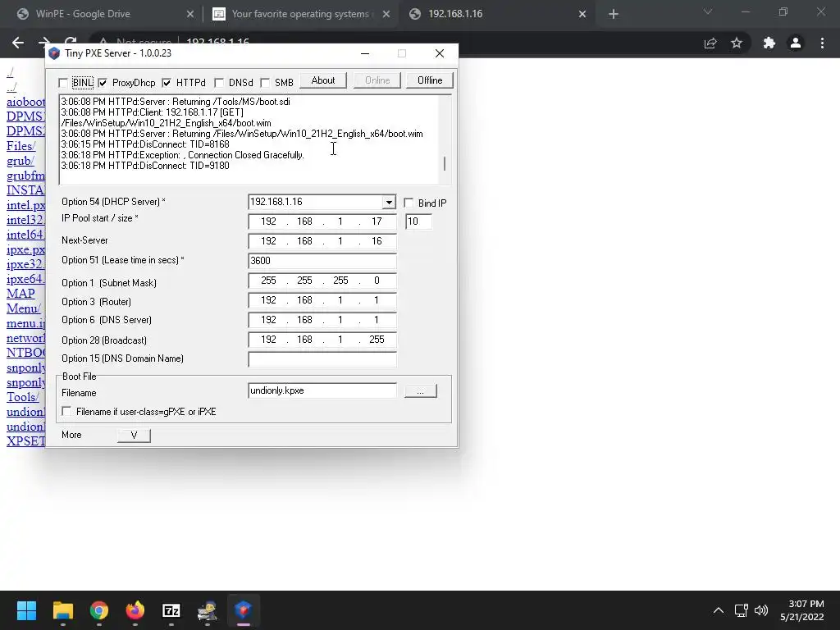Click the IP Pool start address field
Viewport: 840px width, 630px height.
(322, 221)
